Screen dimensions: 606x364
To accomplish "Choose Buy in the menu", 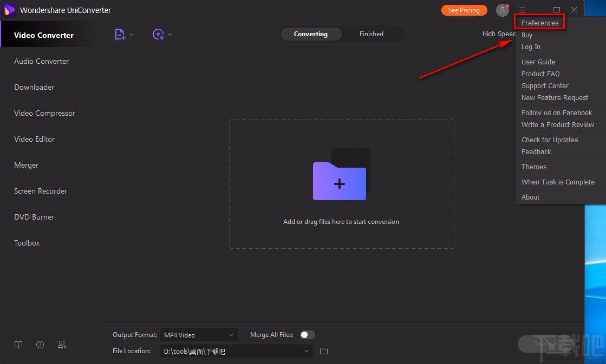I will (527, 35).
